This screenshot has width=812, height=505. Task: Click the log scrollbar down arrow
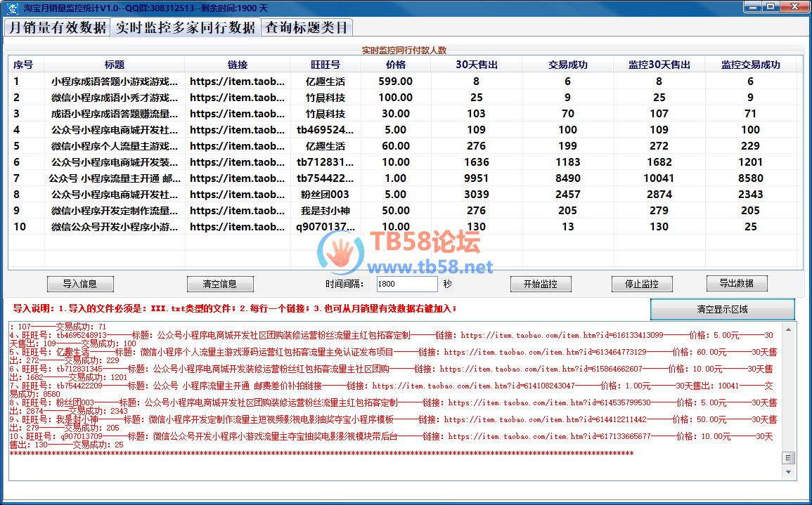click(788, 472)
